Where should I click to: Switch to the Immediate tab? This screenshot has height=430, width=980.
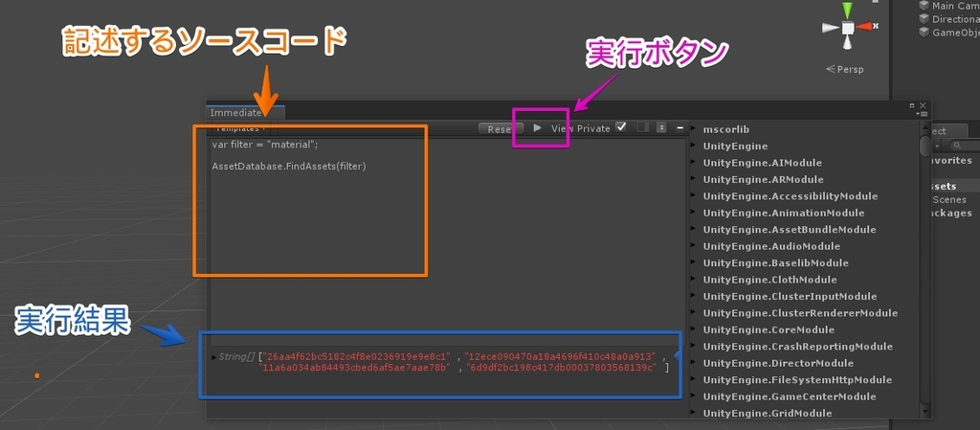pyautogui.click(x=245, y=112)
